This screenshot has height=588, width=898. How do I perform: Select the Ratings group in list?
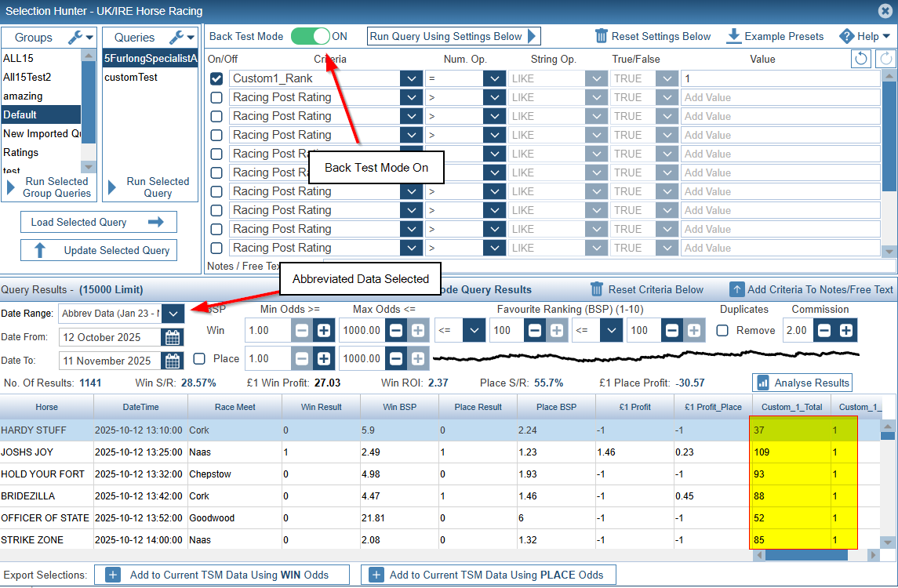[x=21, y=152]
